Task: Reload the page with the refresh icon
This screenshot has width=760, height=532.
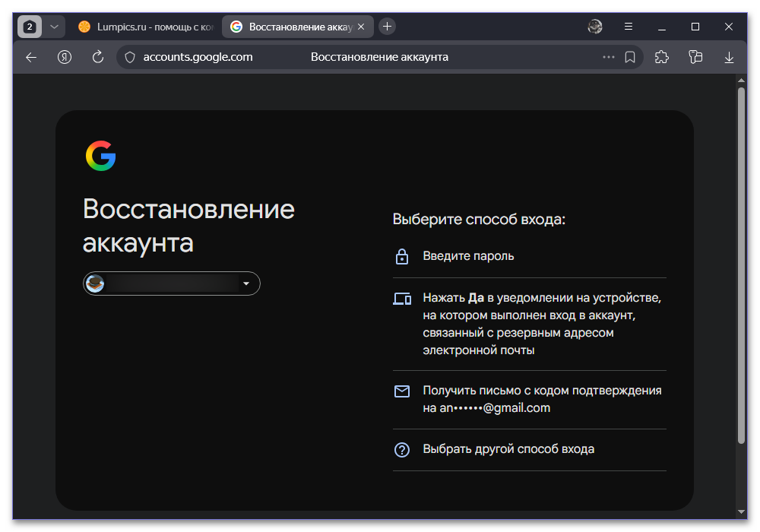Action: [98, 57]
